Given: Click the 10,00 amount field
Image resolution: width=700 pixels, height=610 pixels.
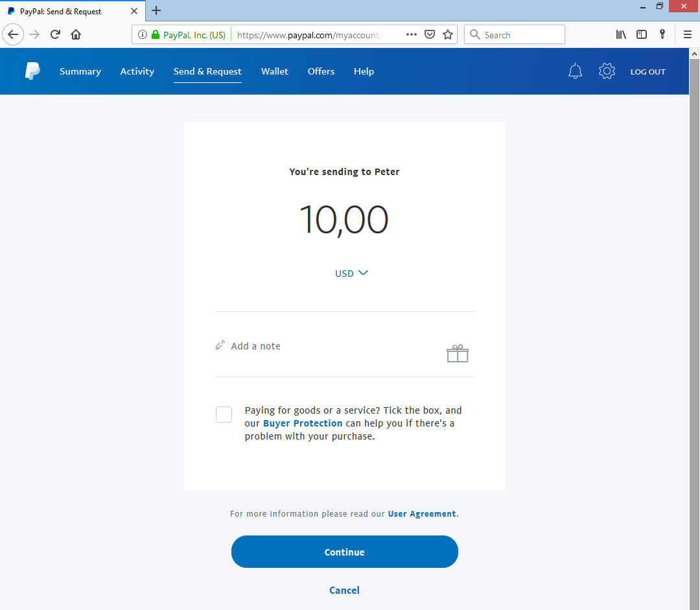Looking at the screenshot, I should (x=344, y=219).
